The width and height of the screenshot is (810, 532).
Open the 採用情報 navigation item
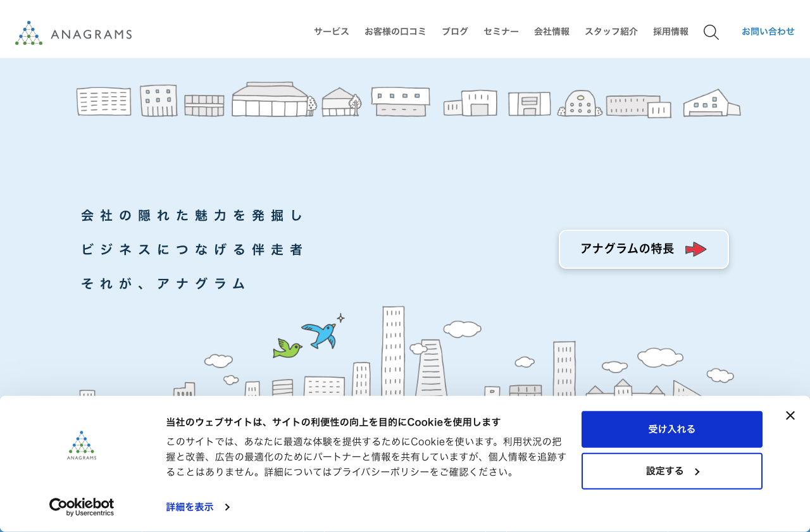pos(670,31)
